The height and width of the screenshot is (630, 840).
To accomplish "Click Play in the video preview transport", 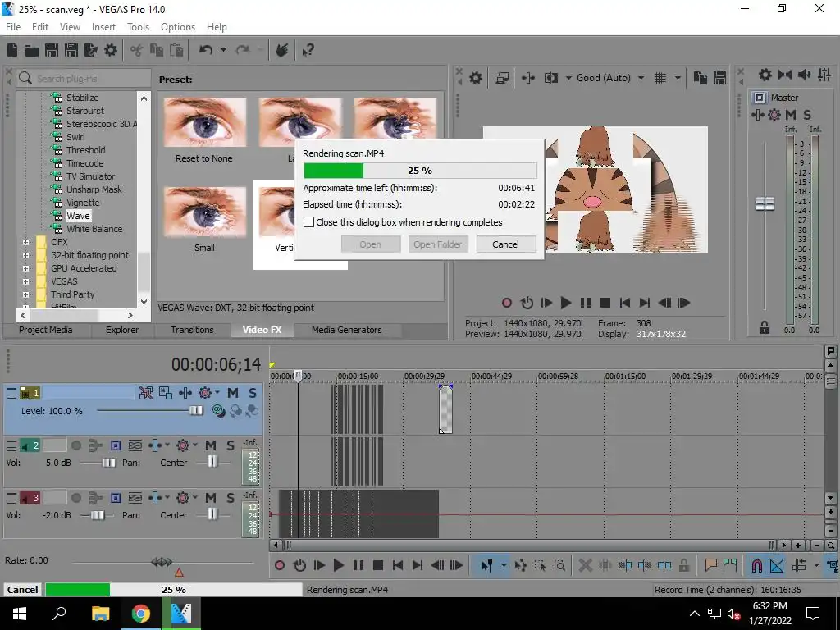I will (x=566, y=303).
